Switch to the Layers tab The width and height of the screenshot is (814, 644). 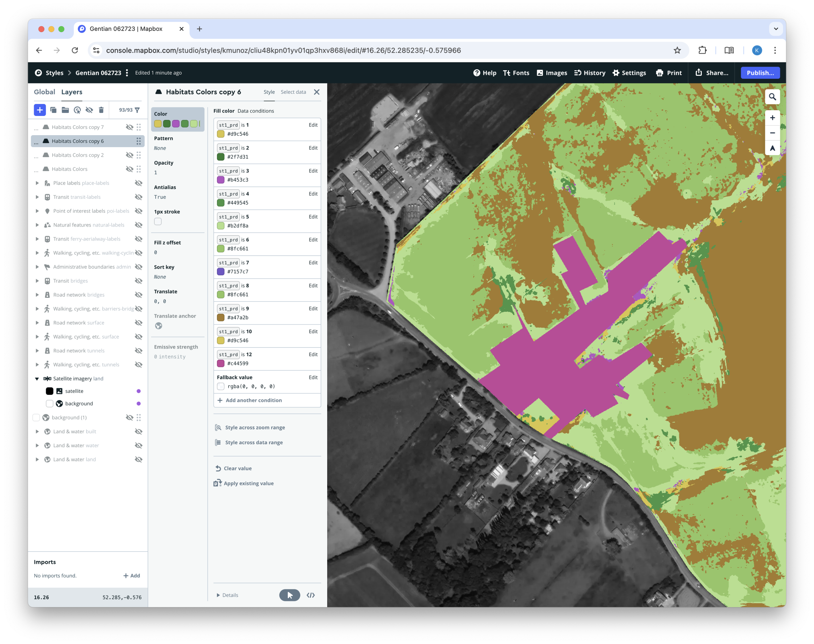[72, 92]
